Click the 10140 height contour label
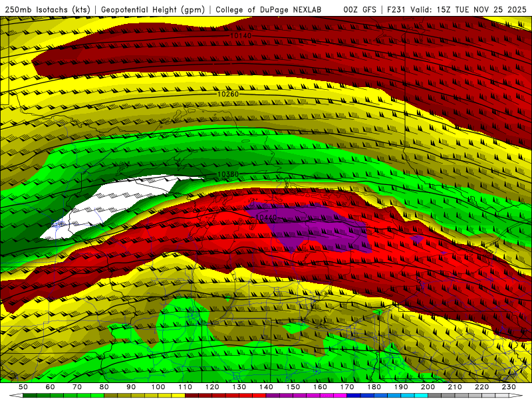 (x=241, y=36)
